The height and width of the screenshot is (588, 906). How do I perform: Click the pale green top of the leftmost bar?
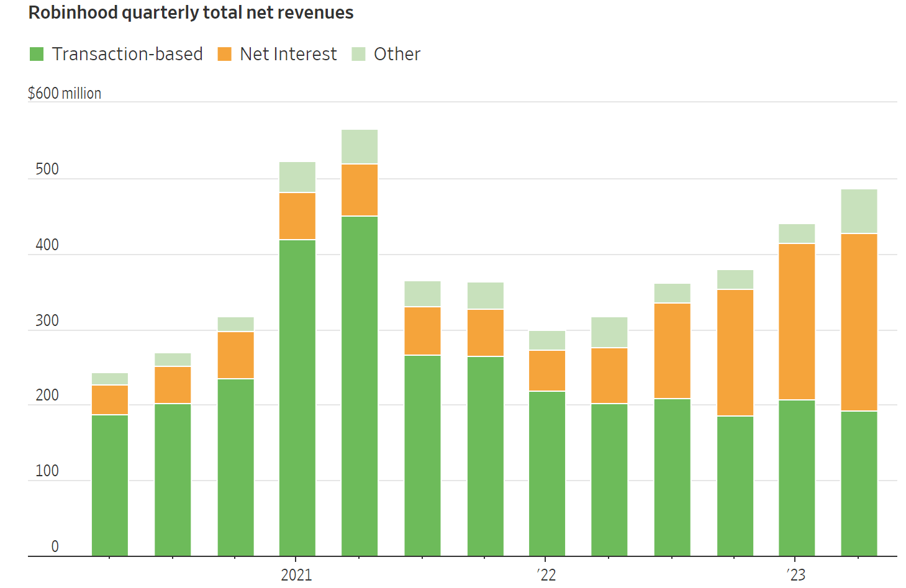coord(110,379)
